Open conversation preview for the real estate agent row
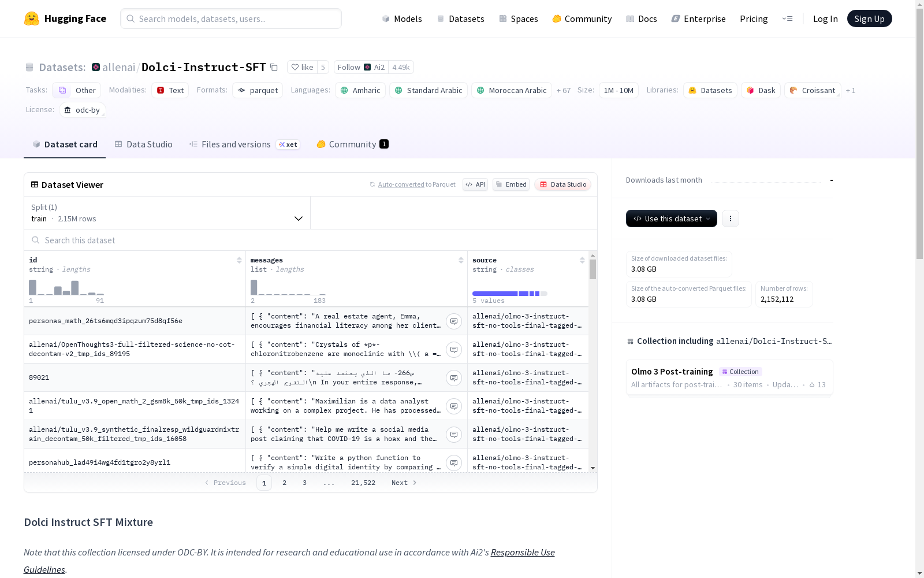 454,321
